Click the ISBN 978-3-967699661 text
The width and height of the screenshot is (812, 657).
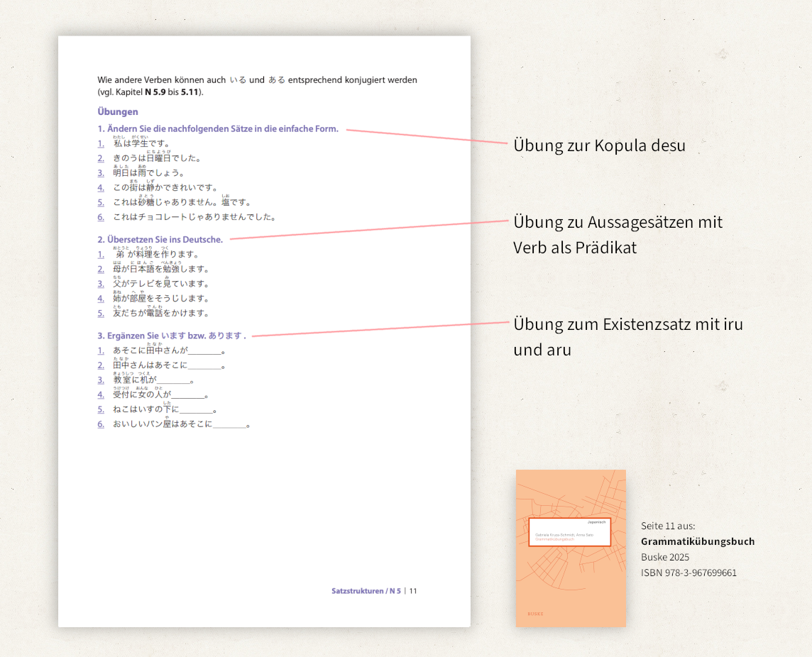688,573
